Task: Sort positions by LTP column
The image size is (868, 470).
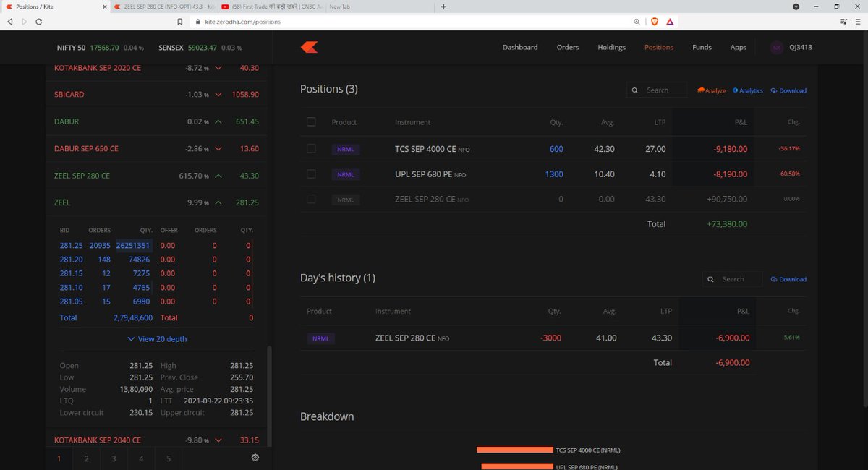Action: 659,122
